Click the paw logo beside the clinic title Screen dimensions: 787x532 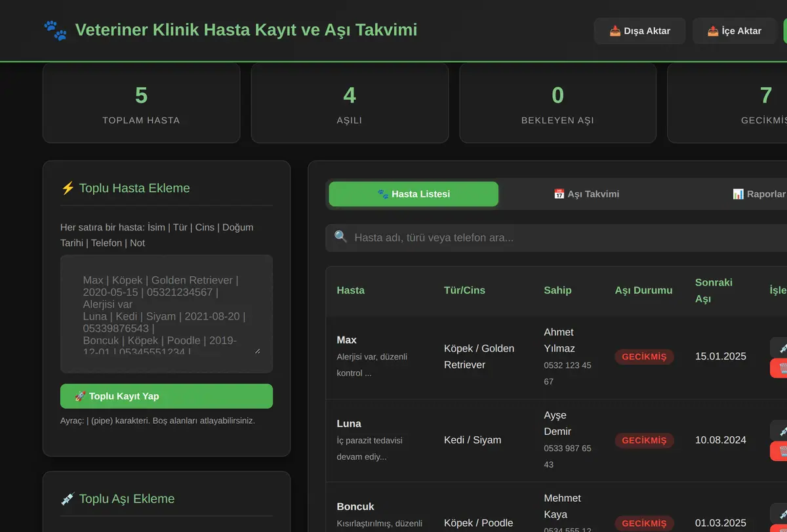(55, 30)
